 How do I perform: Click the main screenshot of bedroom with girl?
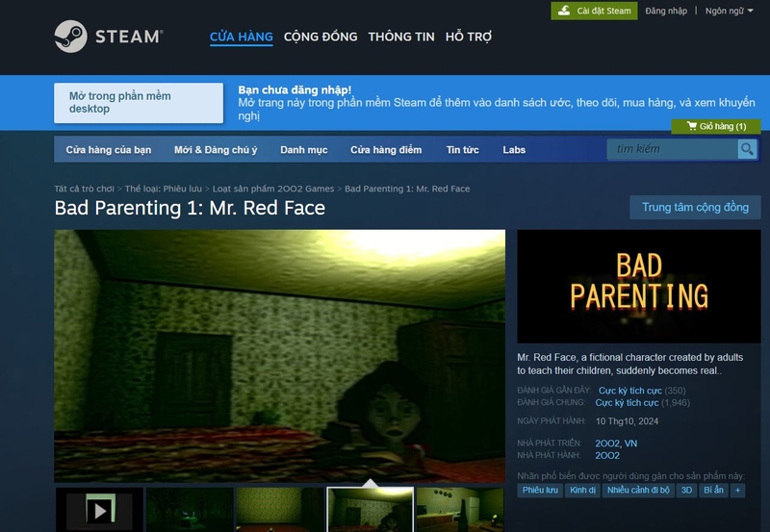[279, 356]
